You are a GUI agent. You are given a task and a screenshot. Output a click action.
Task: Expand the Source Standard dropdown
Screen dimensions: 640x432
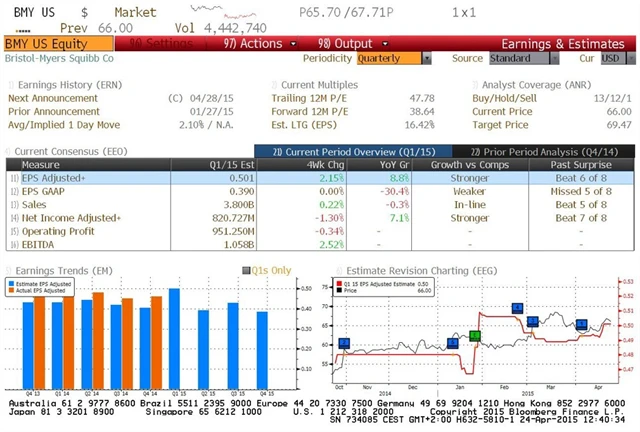point(516,58)
